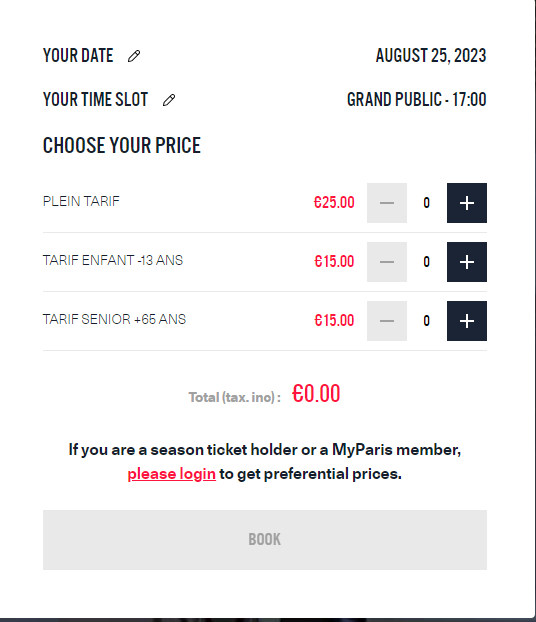Click the Tarif Enfant -13 ans label
536x622 pixels.
113,260
